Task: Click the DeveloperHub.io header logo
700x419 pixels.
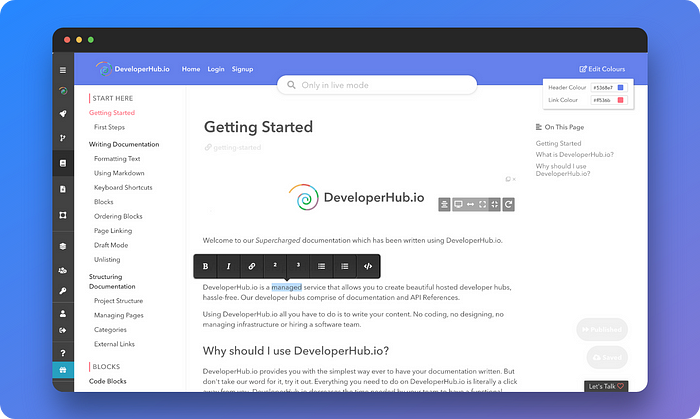Action: coord(133,69)
